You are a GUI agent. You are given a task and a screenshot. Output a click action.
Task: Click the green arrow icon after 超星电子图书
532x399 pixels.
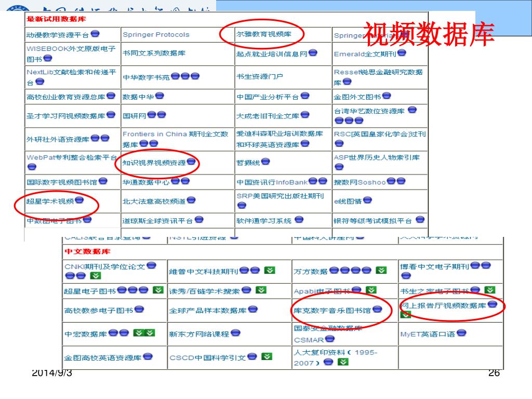point(158,290)
